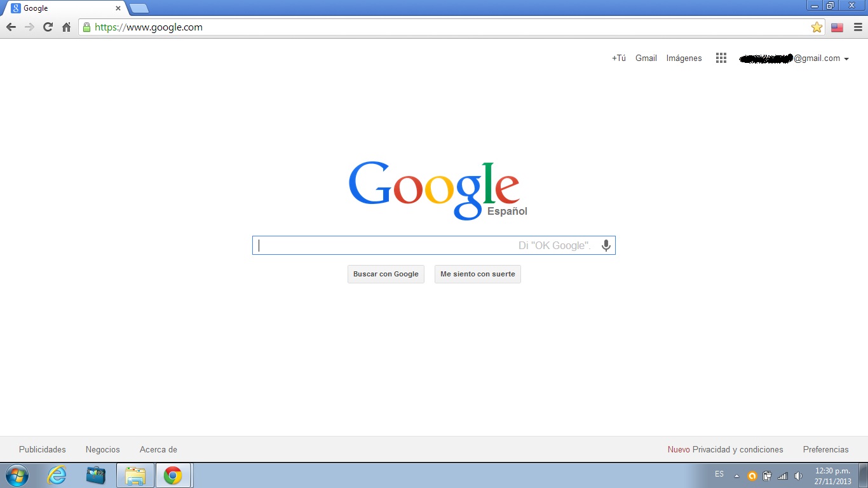Open the +Tú link

pyautogui.click(x=619, y=58)
